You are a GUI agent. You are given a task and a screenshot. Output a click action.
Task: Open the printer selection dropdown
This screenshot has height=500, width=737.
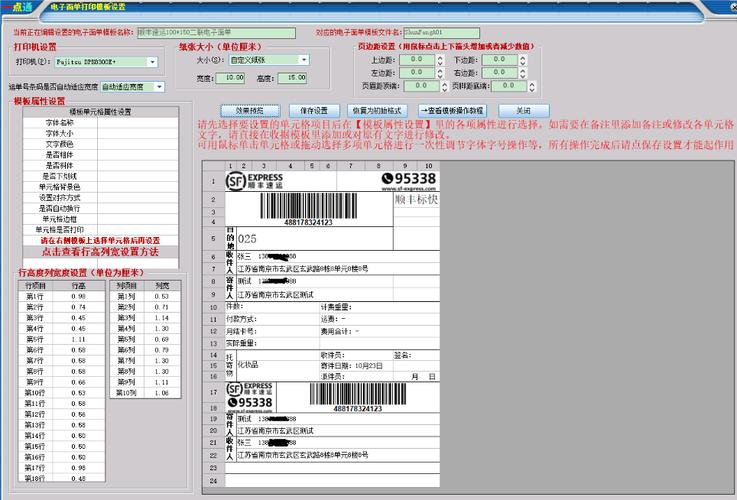[x=152, y=62]
